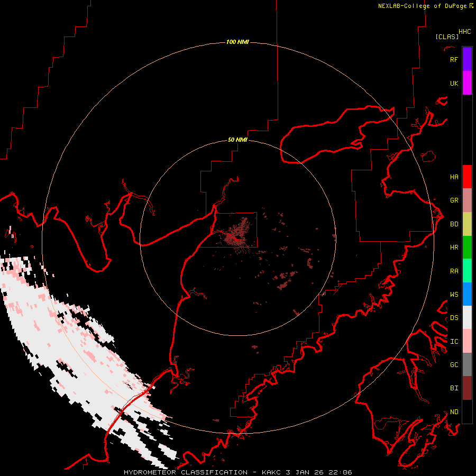Click the DS white legend block
This screenshot has height=476, width=476.
(467, 317)
